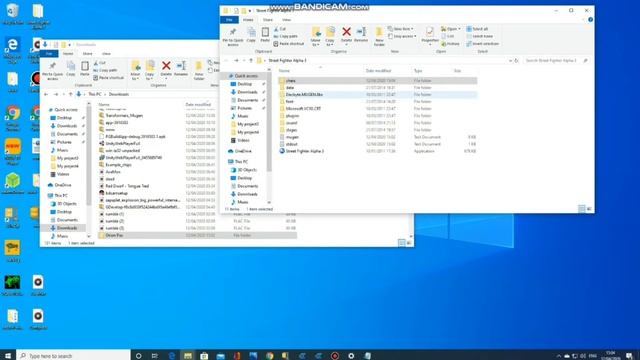Image resolution: width=640 pixels, height=360 pixels.
Task: Switch Downloads window to details view
Action: tap(401, 243)
